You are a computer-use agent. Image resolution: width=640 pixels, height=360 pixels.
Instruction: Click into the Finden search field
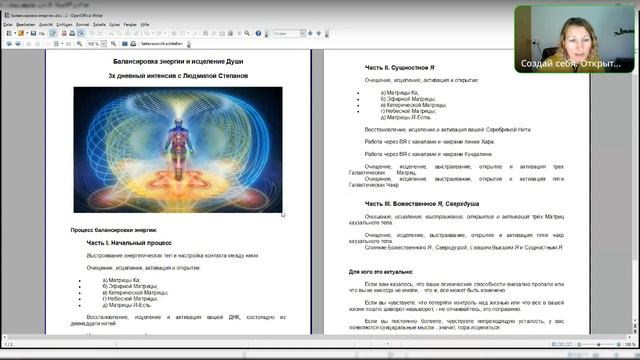tap(286, 33)
